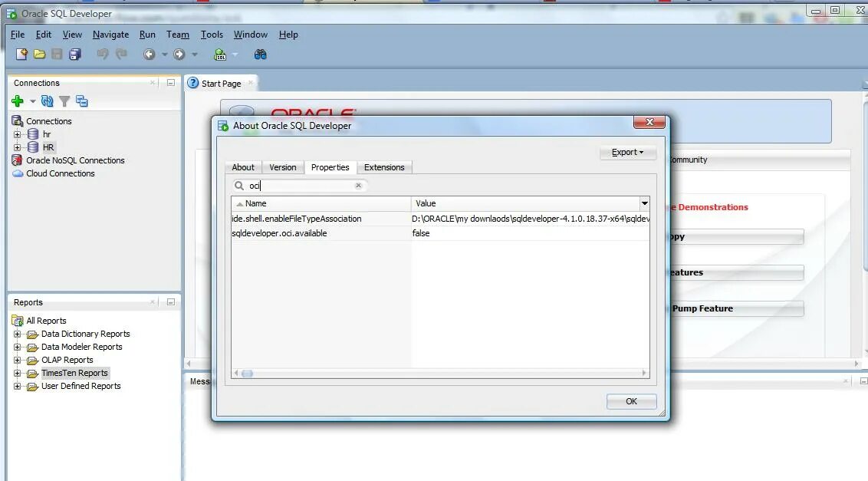Image resolution: width=868 pixels, height=481 pixels.
Task: Expand Data Dictionary Reports folder
Action: (x=17, y=334)
